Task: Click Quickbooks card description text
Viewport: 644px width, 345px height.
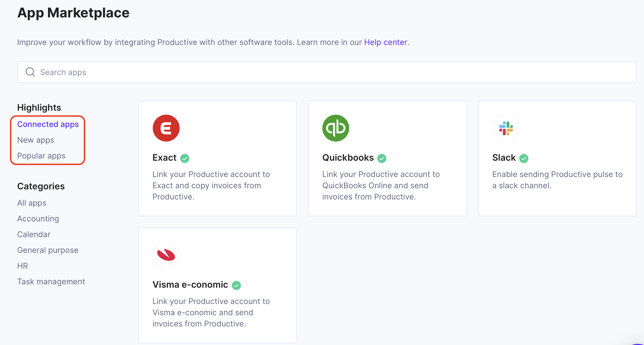Action: [x=381, y=185]
